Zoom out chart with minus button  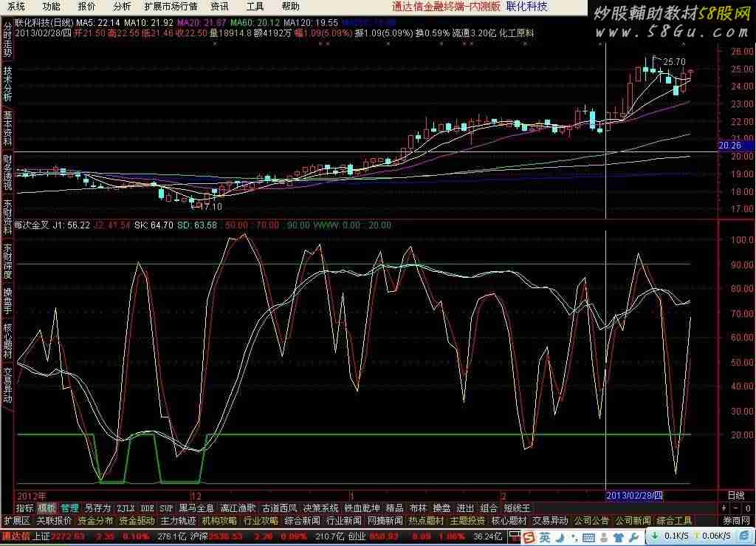pyautogui.click(x=735, y=508)
